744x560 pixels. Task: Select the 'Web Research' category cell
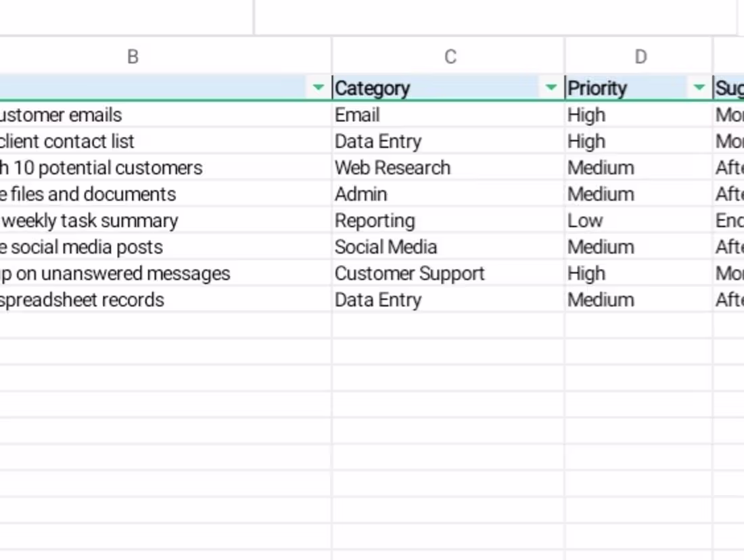448,168
